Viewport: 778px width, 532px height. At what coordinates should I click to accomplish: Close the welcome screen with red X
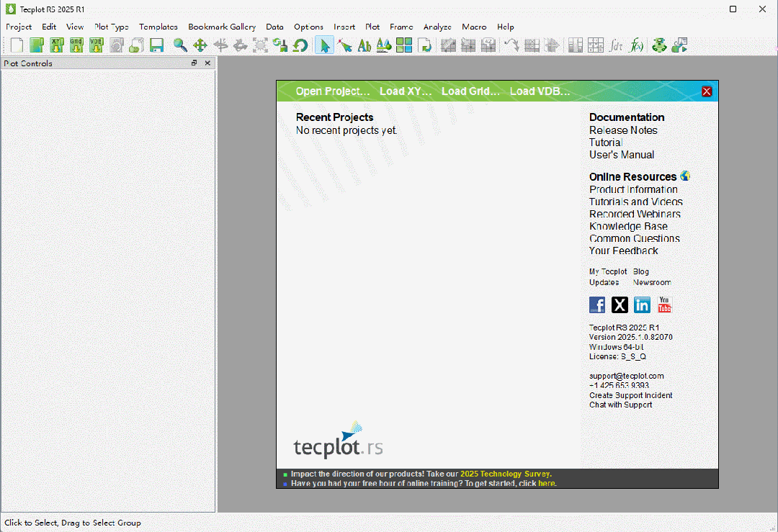click(x=707, y=91)
